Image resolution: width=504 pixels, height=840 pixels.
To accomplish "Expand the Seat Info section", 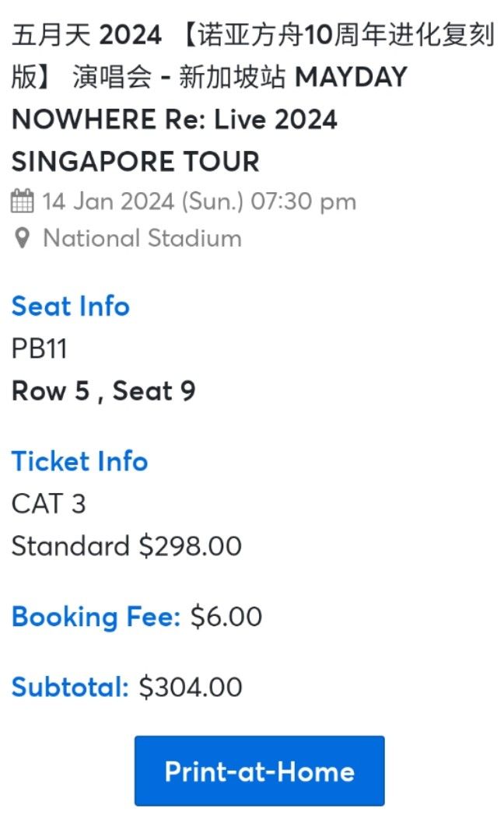I will (70, 306).
